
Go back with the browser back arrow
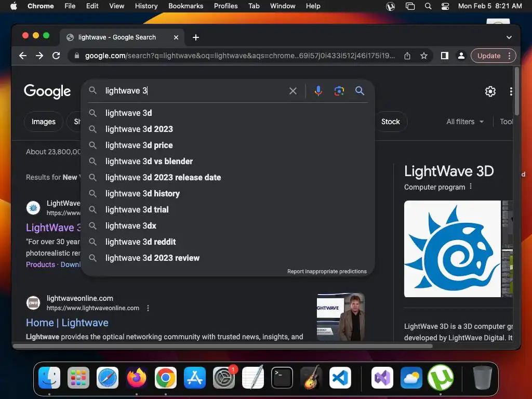click(23, 56)
